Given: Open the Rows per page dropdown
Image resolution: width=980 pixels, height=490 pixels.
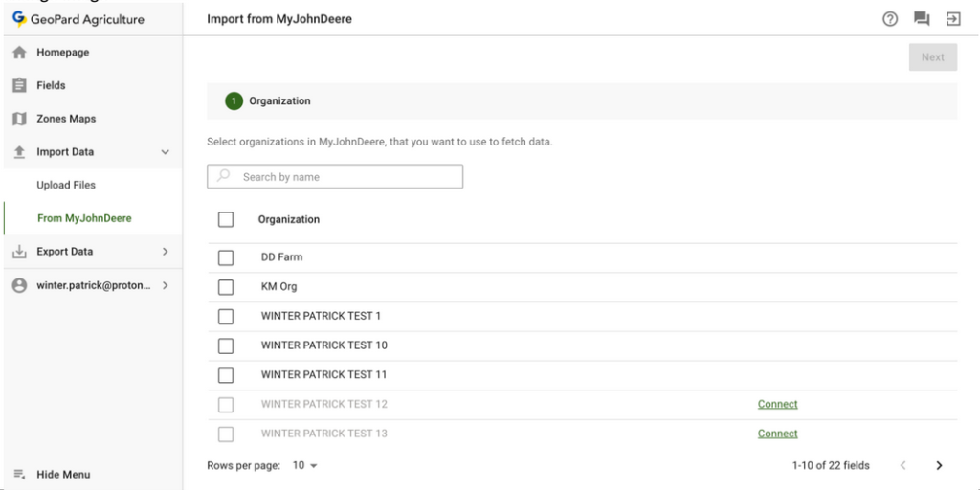Looking at the screenshot, I should (x=304, y=465).
